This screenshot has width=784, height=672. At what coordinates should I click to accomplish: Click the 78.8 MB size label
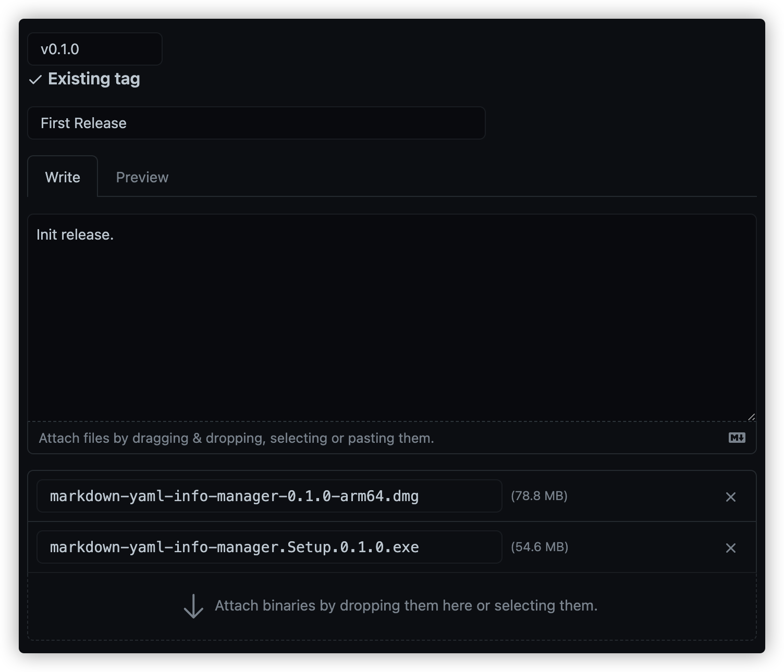click(540, 496)
